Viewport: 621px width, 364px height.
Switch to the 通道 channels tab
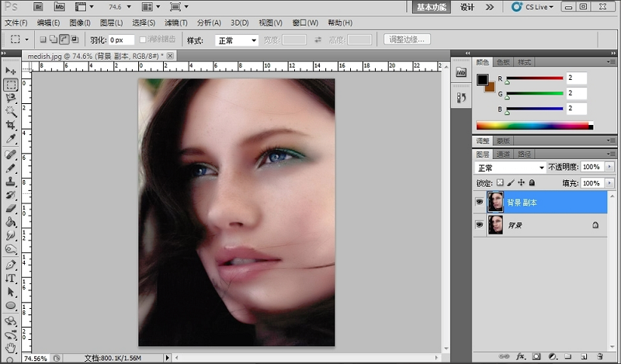tap(504, 154)
